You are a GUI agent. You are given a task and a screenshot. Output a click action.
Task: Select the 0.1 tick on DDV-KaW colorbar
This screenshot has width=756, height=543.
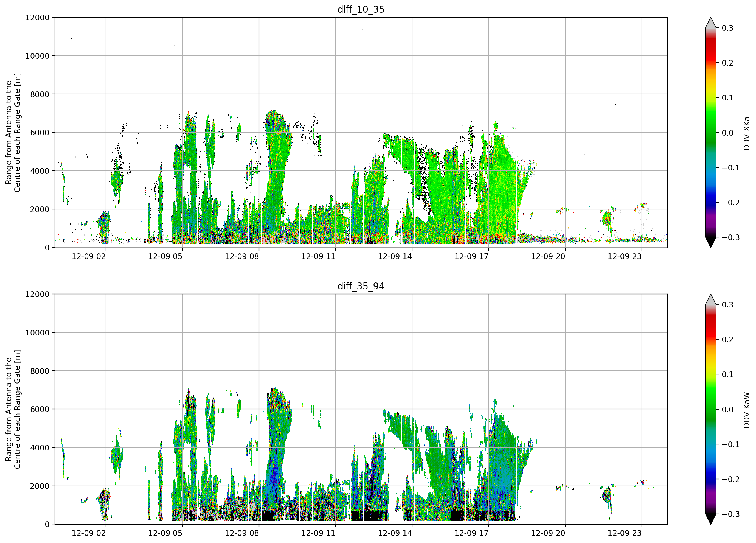coord(727,374)
